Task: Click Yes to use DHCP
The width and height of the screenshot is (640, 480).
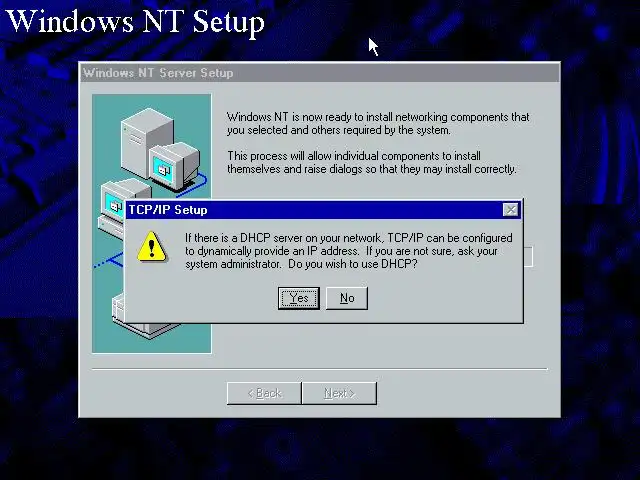Action: [298, 298]
